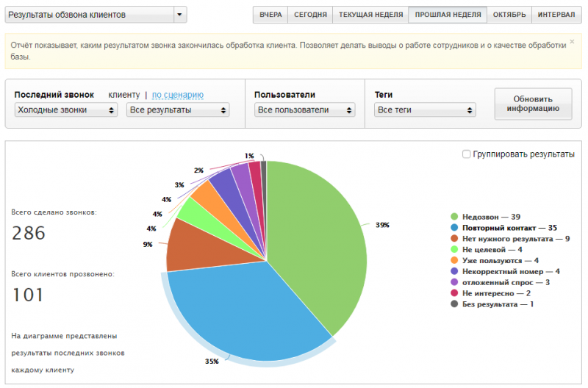The height and width of the screenshot is (388, 588).
Task: Select the СЕГОДНЯ tab
Action: 310,15
